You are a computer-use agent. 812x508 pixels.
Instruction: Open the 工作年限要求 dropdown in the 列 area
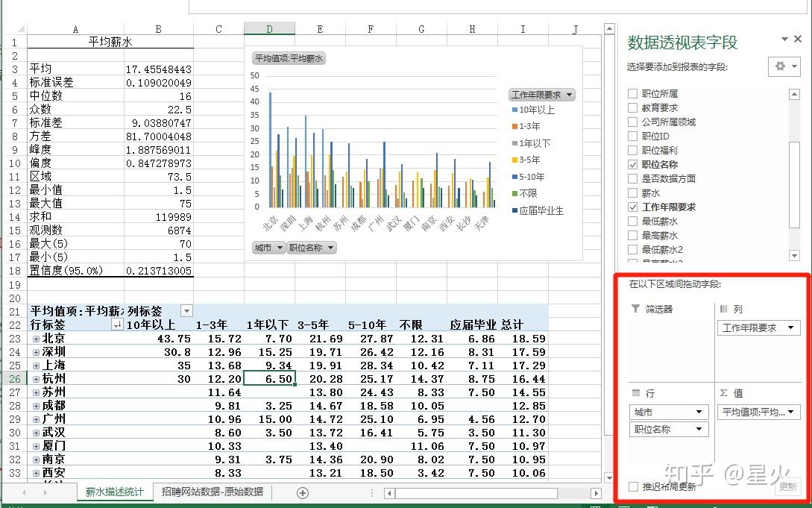pyautogui.click(x=793, y=326)
